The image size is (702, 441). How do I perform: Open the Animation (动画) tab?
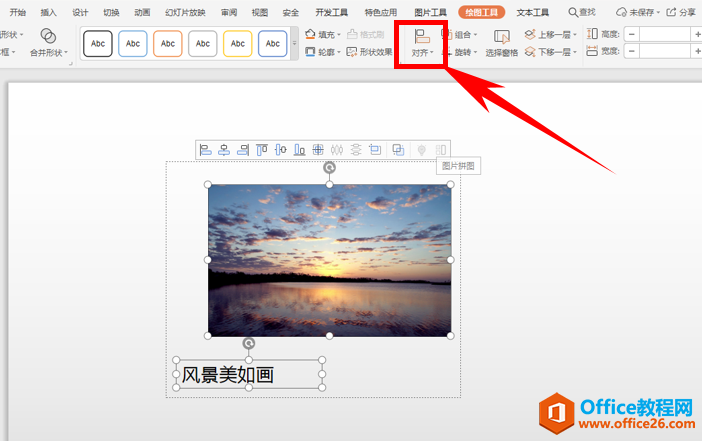142,13
